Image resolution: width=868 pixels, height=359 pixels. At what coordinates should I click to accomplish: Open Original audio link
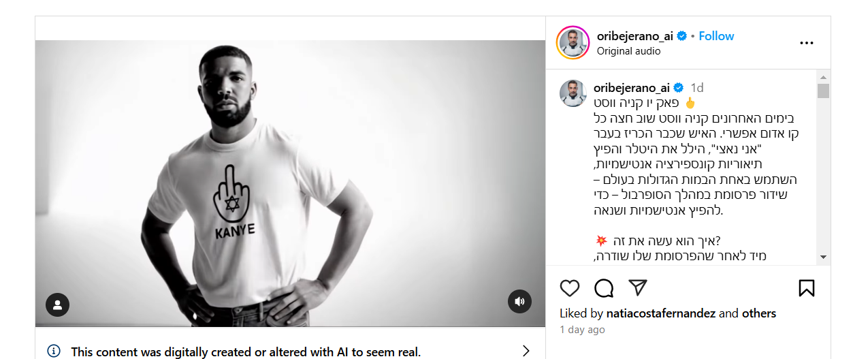(x=628, y=51)
